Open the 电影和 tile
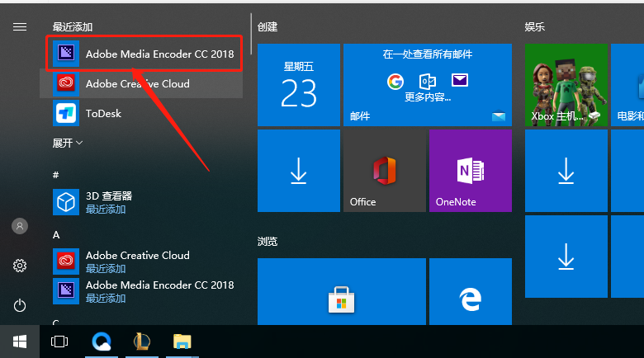Viewport: 644px width, 358px height. pos(627,85)
